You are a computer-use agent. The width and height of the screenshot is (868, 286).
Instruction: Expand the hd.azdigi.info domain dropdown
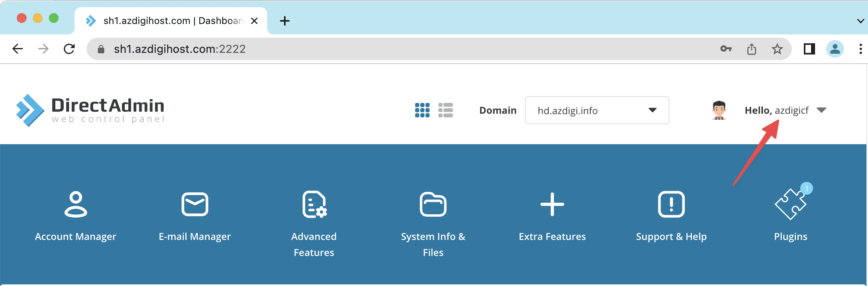coord(597,110)
